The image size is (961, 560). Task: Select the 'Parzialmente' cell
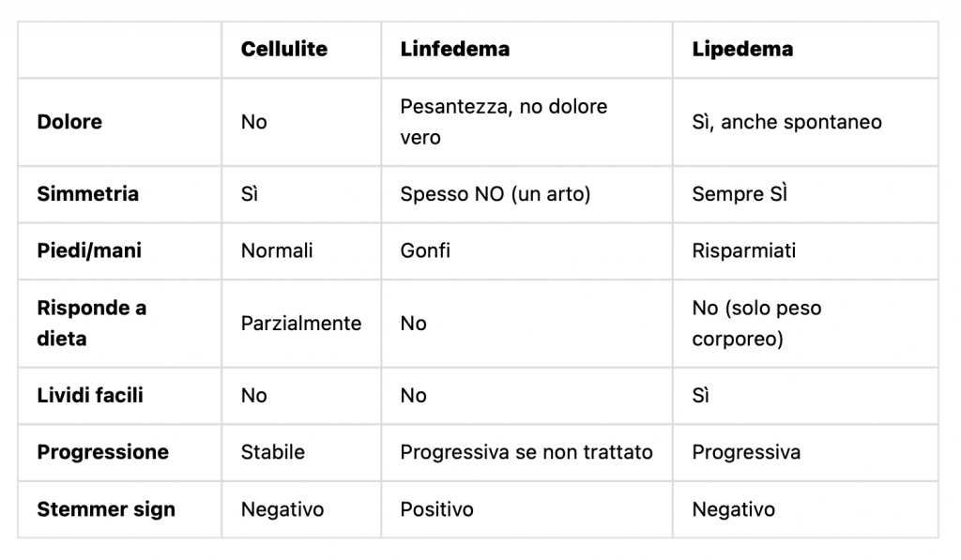click(x=300, y=323)
